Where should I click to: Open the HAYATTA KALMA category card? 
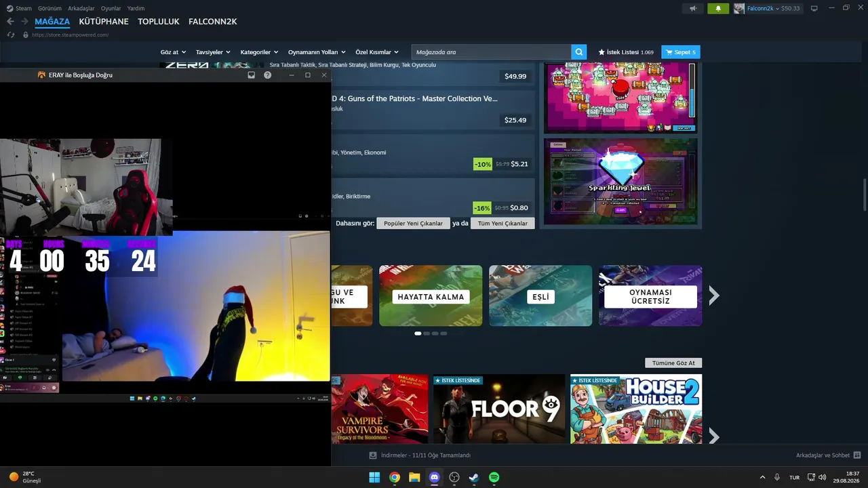pyautogui.click(x=431, y=296)
